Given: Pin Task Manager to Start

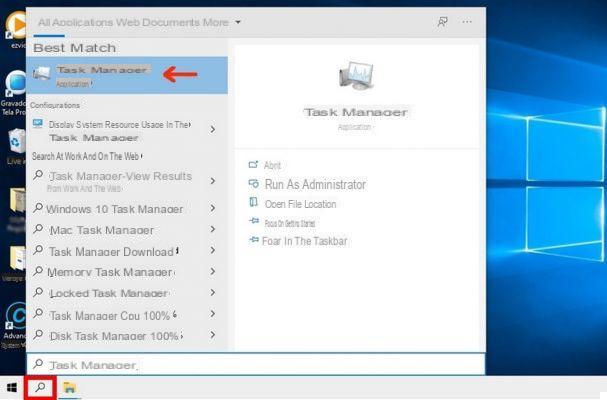Looking at the screenshot, I should [x=290, y=223].
